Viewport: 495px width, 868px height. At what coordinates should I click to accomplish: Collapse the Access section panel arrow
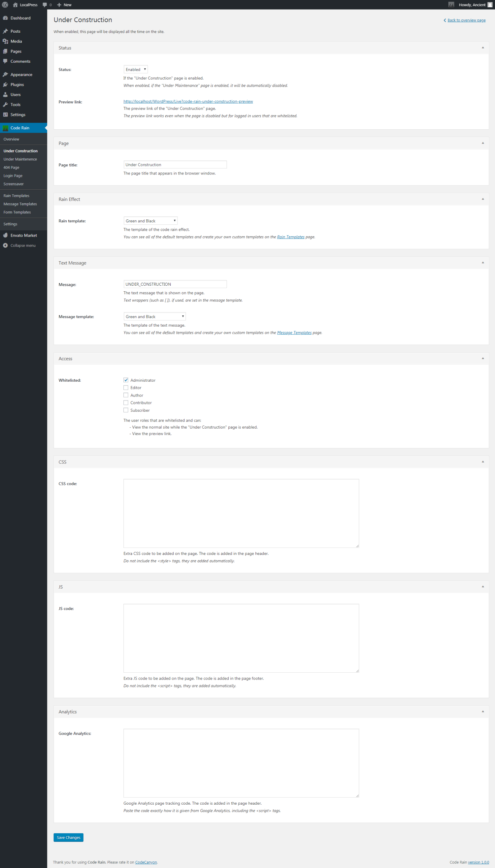(482, 358)
